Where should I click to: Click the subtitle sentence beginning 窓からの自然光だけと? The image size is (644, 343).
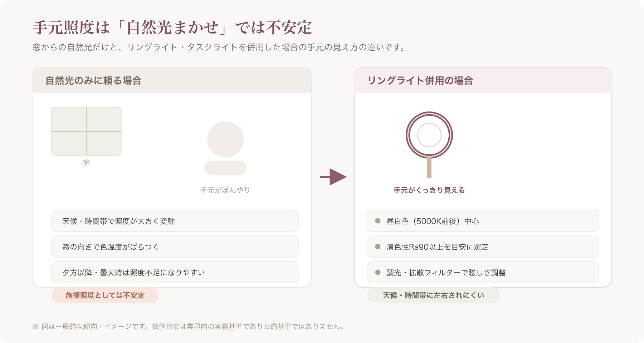219,47
